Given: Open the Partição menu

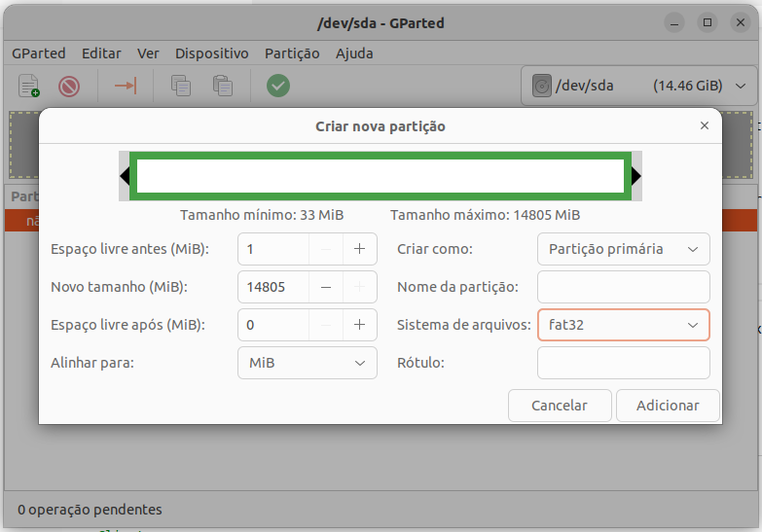Looking at the screenshot, I should coord(292,53).
